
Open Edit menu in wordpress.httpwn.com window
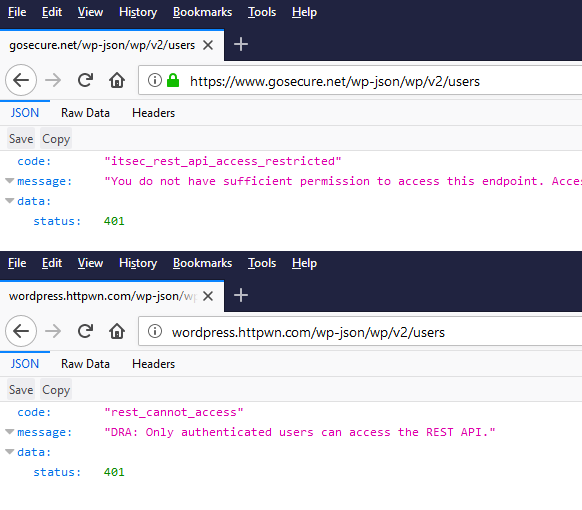tap(52, 263)
